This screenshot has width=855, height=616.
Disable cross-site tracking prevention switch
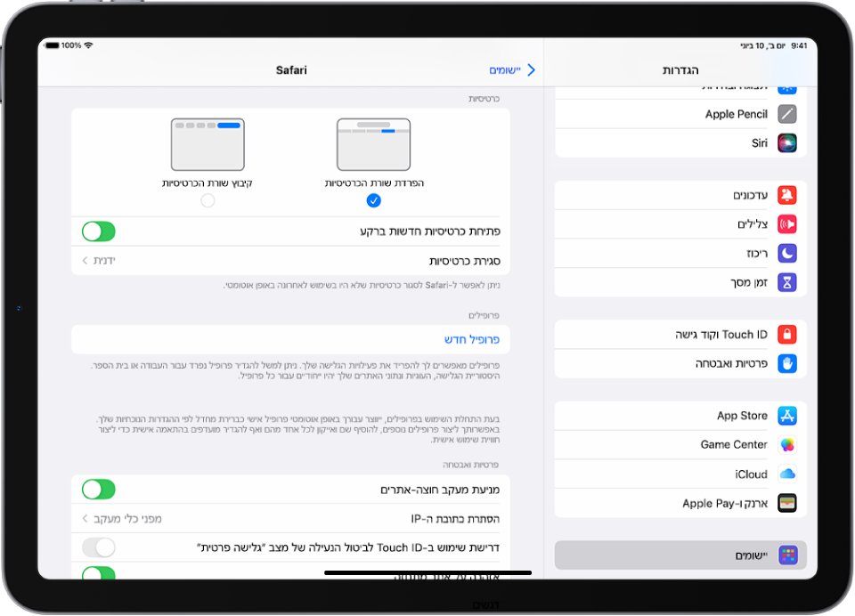[99, 489]
